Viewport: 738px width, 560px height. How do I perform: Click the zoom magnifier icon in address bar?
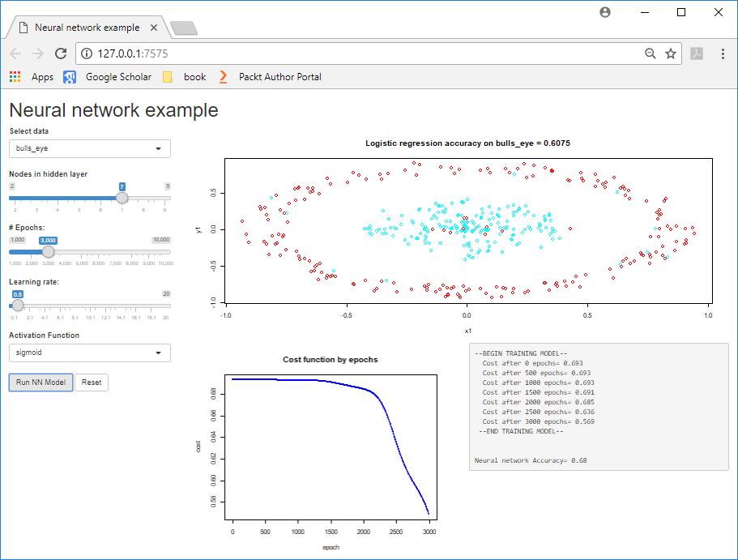(650, 53)
